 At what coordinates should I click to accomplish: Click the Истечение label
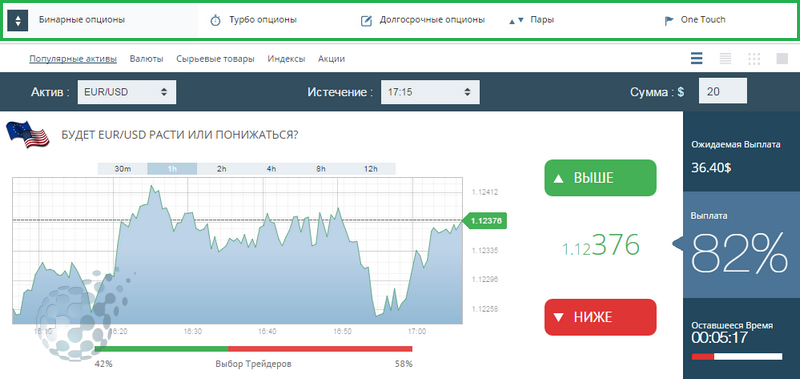tap(340, 92)
